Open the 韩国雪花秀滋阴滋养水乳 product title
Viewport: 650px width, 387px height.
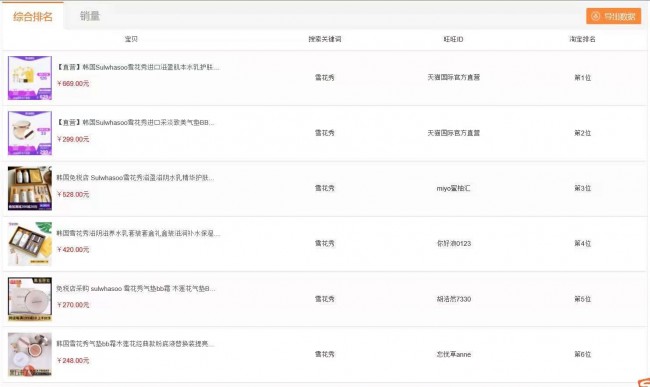138,233
